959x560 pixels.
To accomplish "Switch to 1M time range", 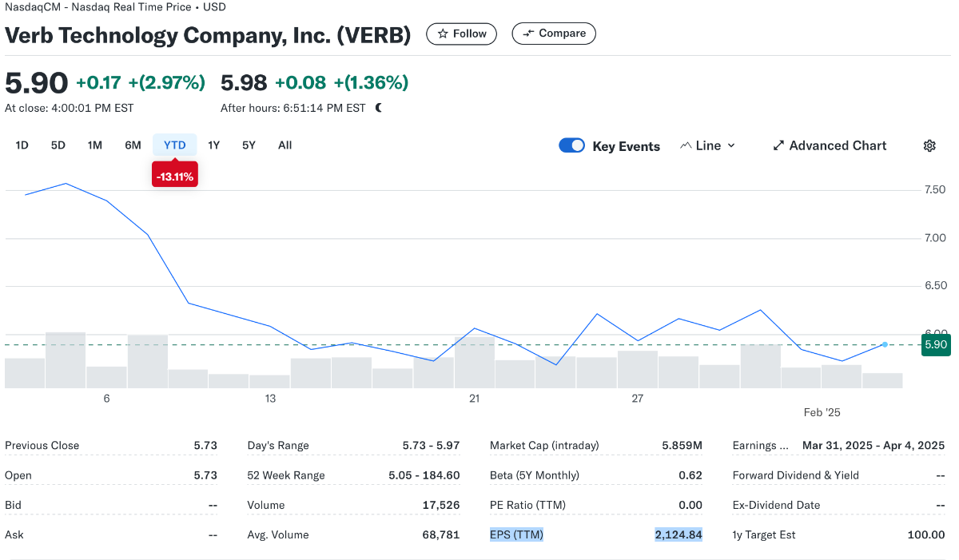I will [95, 145].
